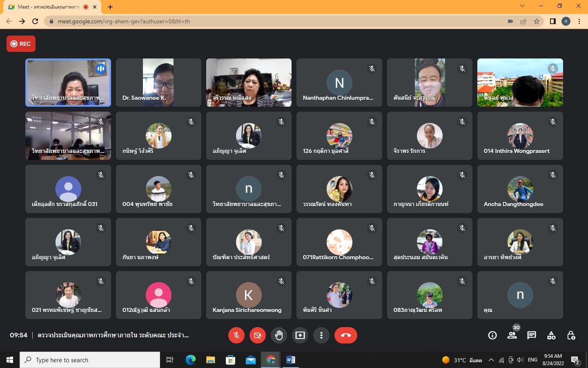
Task: Open the Chrome tab search chevron
Action: pyautogui.click(x=522, y=6)
